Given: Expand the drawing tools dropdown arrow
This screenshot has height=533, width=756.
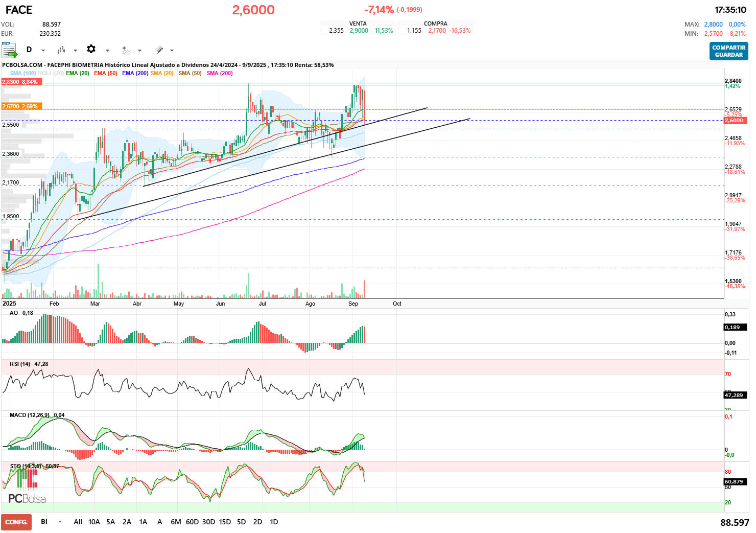Looking at the screenshot, I should click(x=172, y=50).
